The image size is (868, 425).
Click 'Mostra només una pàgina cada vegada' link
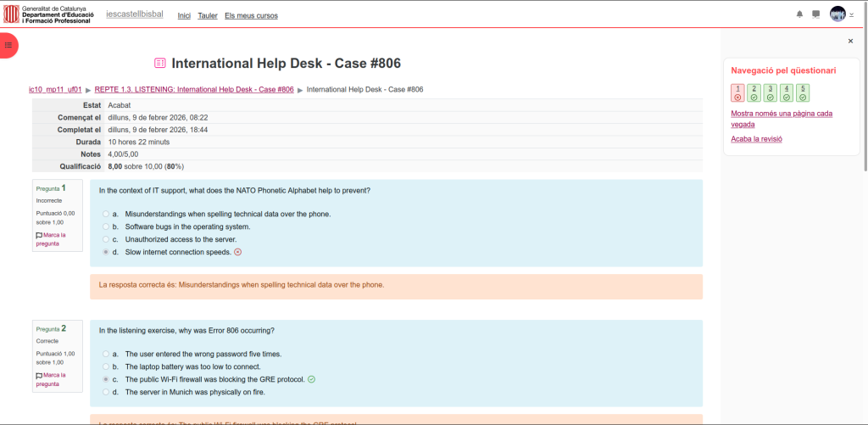(x=781, y=118)
